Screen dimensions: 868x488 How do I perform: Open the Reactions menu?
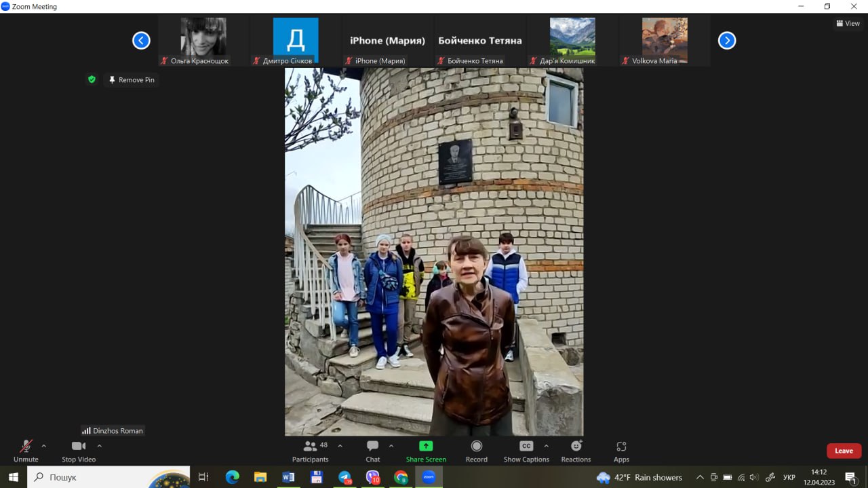click(x=576, y=451)
